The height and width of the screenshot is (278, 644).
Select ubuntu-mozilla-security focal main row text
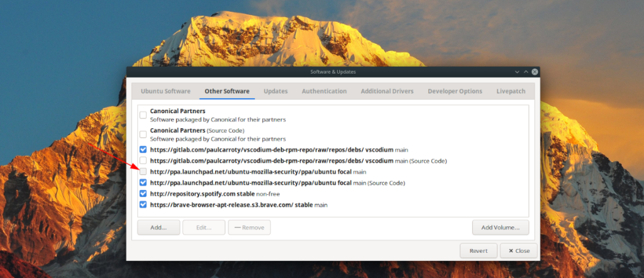pos(258,172)
